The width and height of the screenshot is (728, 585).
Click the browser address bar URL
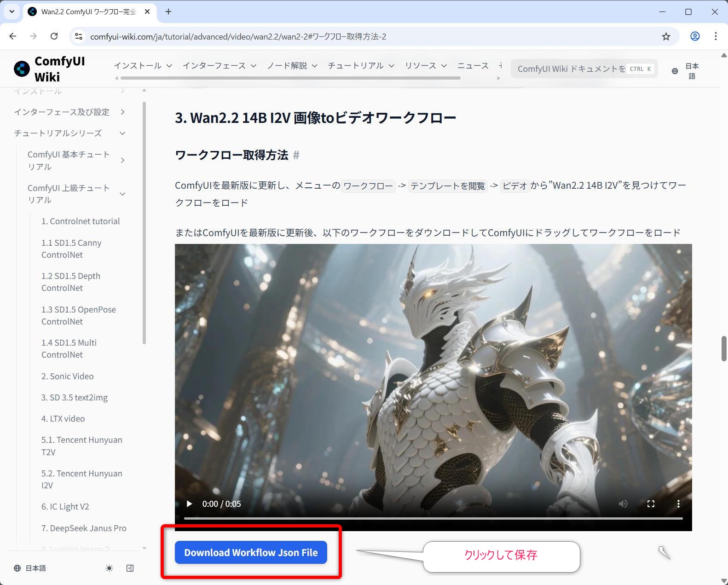[x=238, y=36]
